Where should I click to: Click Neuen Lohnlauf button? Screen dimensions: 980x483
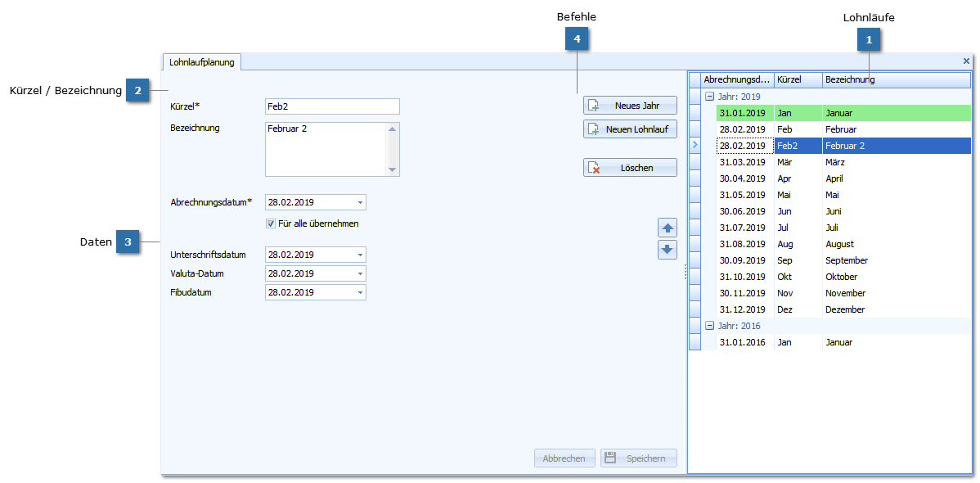(x=630, y=129)
